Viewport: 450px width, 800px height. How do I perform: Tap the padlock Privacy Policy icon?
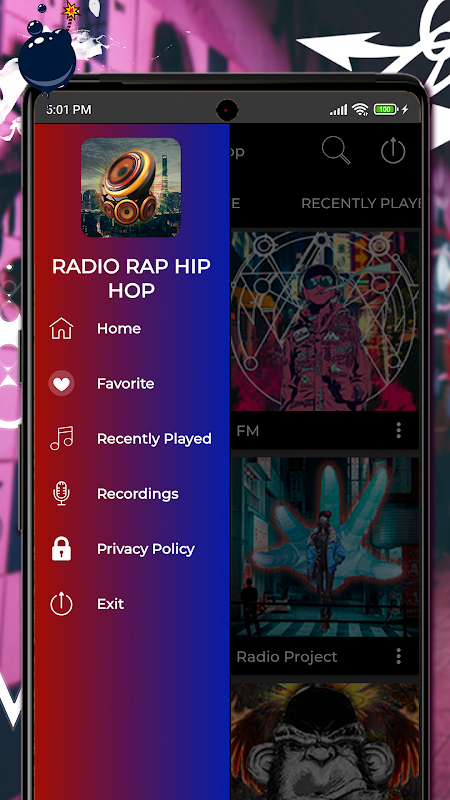(x=61, y=548)
